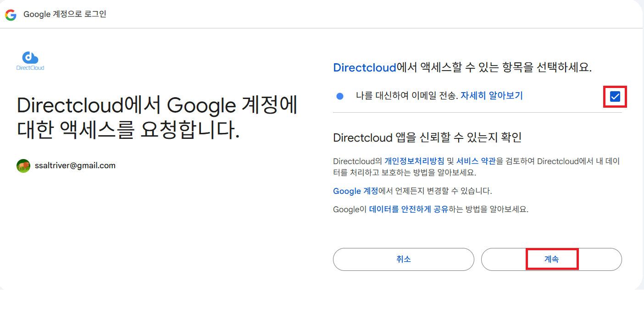This screenshot has width=644, height=319.
Task: Click the '에서 액세스할 수 있는 항목을 선택하세요' text
Action: tap(494, 68)
